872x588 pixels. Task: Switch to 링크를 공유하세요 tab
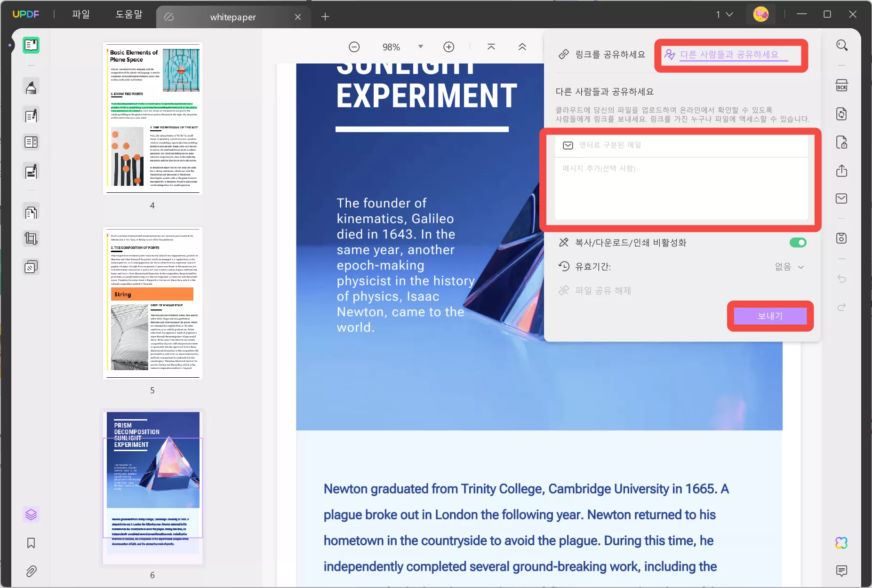(x=602, y=55)
